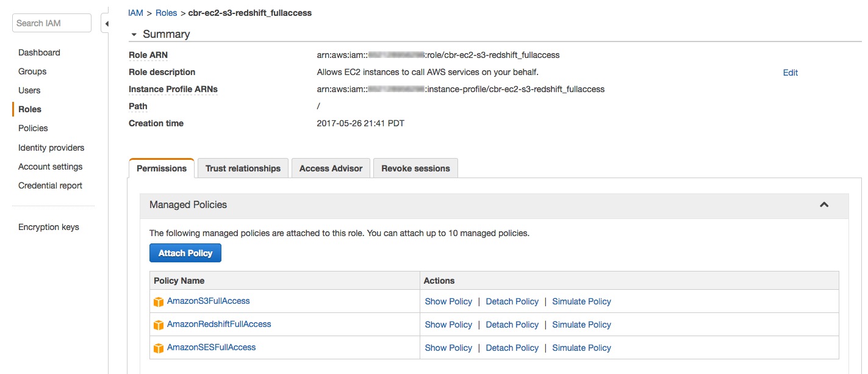868x374 pixels.
Task: Edit the role description
Action: [x=791, y=73]
